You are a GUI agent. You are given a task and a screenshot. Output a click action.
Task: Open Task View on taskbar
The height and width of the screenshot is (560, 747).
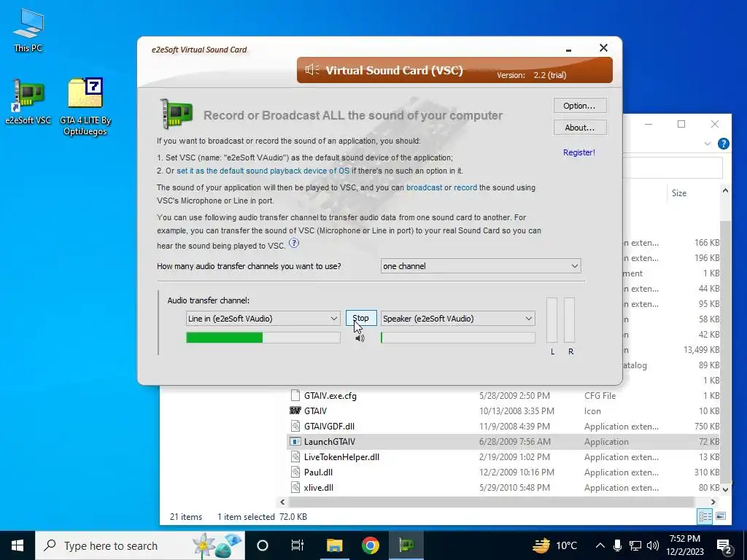tap(298, 545)
